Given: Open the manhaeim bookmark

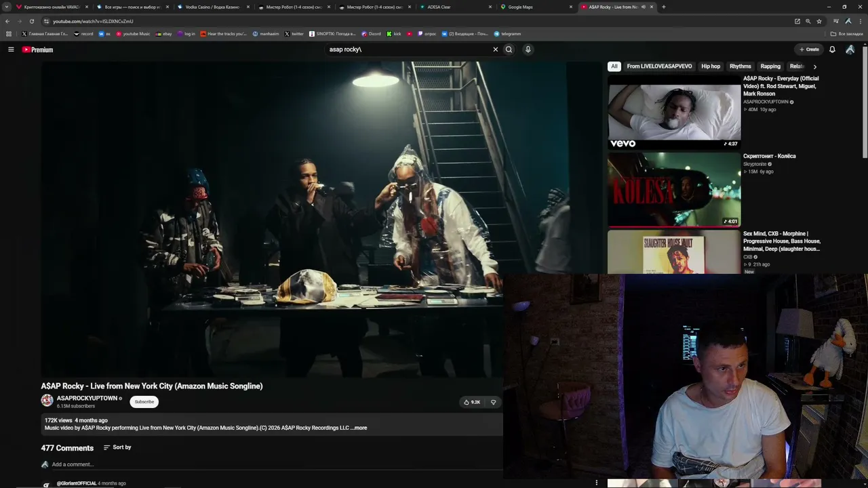Looking at the screenshot, I should coord(266,34).
